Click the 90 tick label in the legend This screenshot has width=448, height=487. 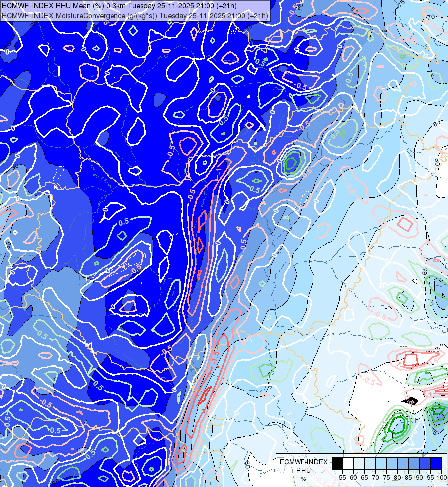[419, 478]
